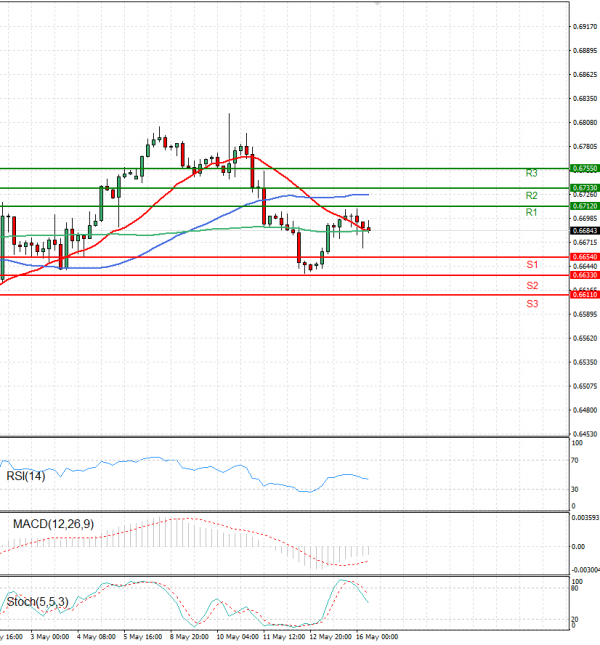Click the 10 May 04:00 time label
This screenshot has width=600, height=645.
tap(237, 637)
